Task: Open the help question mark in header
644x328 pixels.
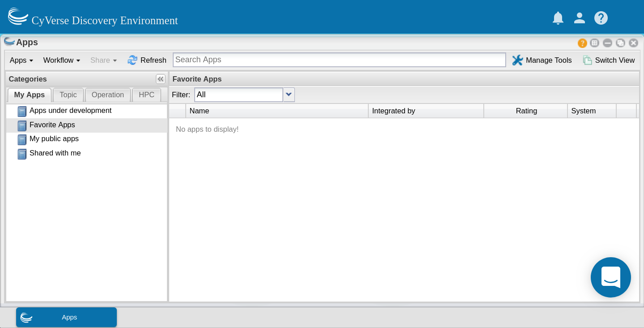Action: (601, 18)
